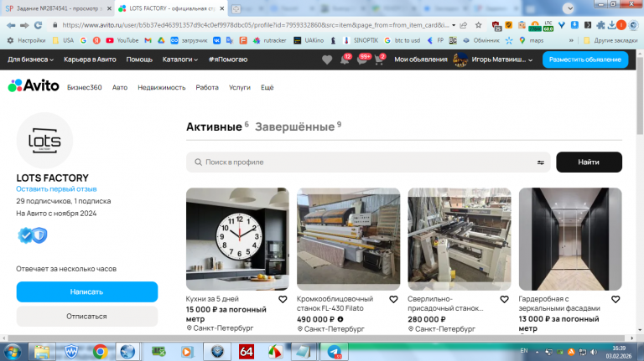
Task: Open the Услуги category
Action: 240,87
